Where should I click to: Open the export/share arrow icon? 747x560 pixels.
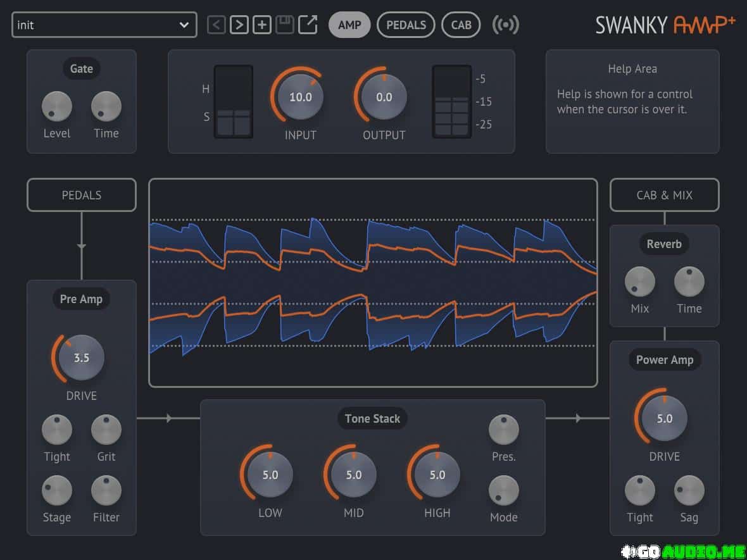point(308,25)
